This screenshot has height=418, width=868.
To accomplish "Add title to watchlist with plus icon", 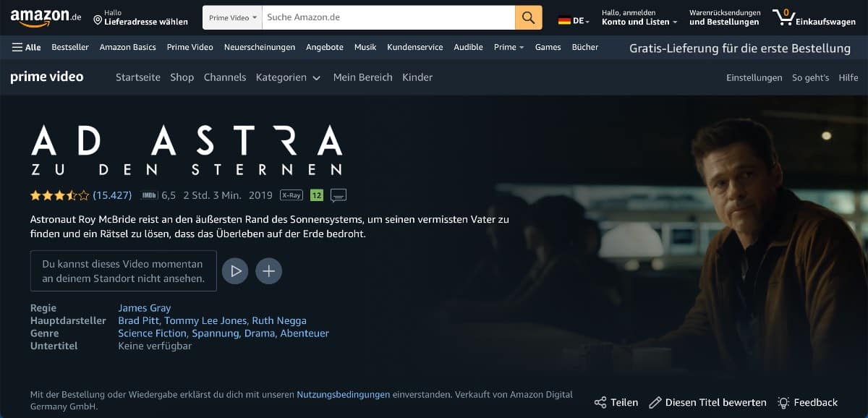I will click(x=268, y=271).
